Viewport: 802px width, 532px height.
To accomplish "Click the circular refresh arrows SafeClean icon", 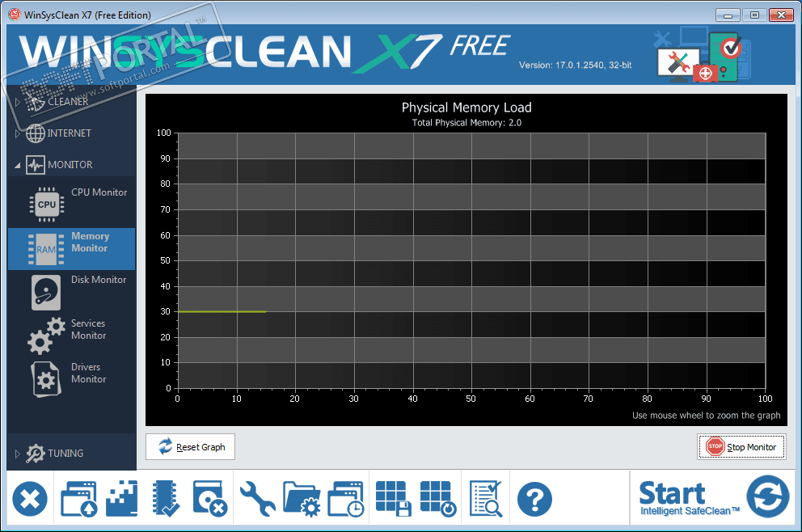I will (767, 496).
